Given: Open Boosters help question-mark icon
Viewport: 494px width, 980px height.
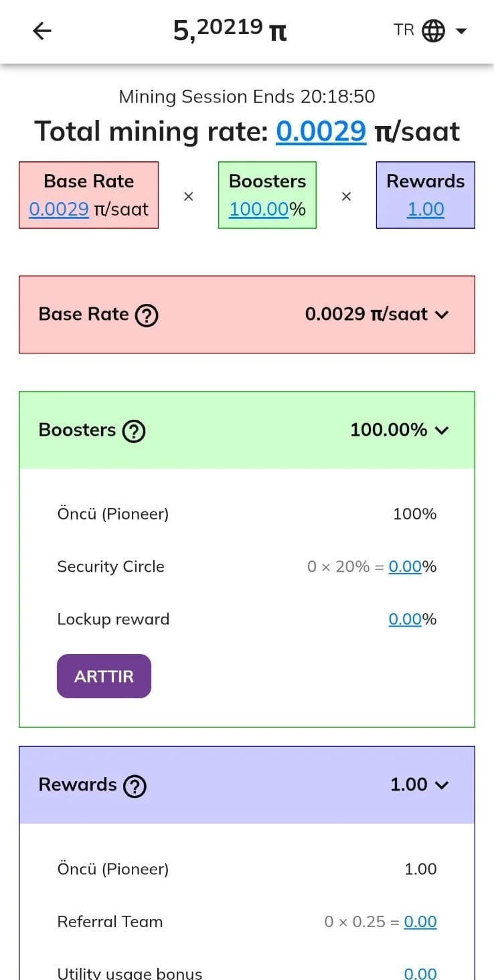Looking at the screenshot, I should coord(134,430).
